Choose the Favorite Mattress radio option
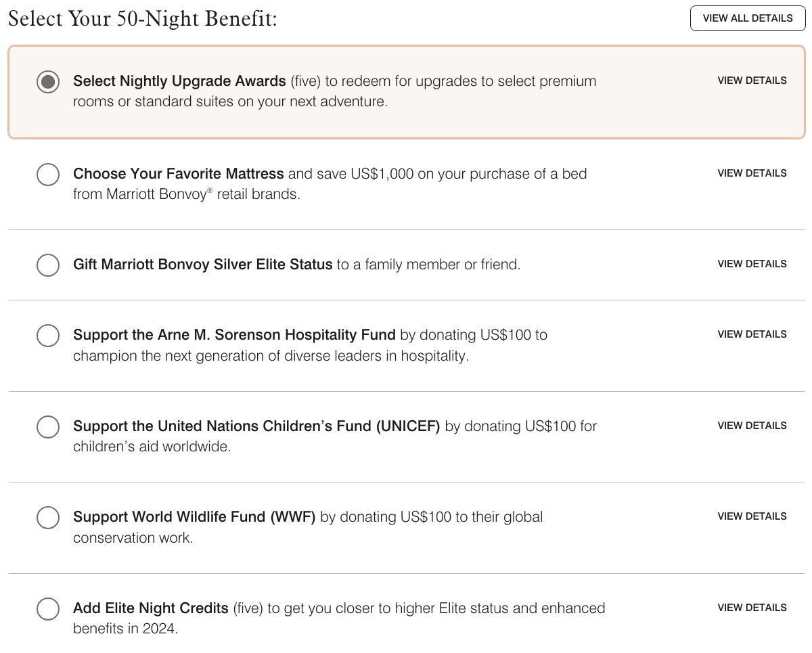The height and width of the screenshot is (653, 812). click(x=48, y=175)
